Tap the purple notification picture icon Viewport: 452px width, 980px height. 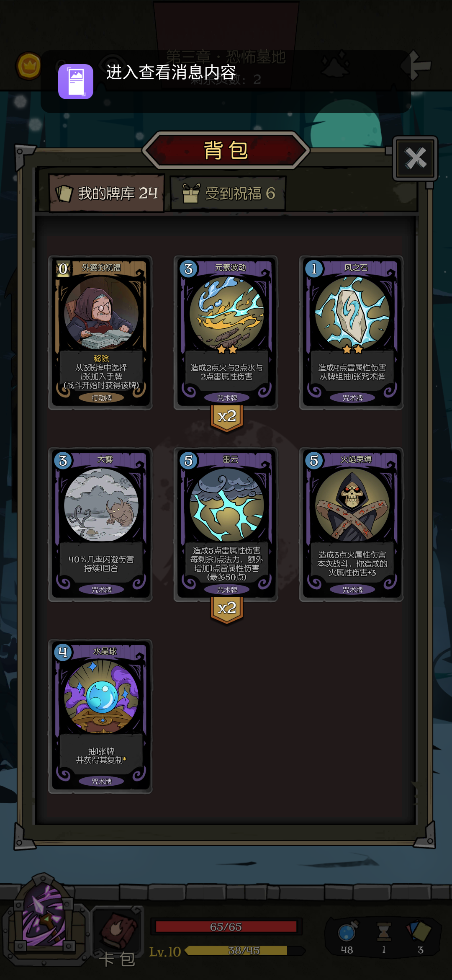[x=76, y=82]
